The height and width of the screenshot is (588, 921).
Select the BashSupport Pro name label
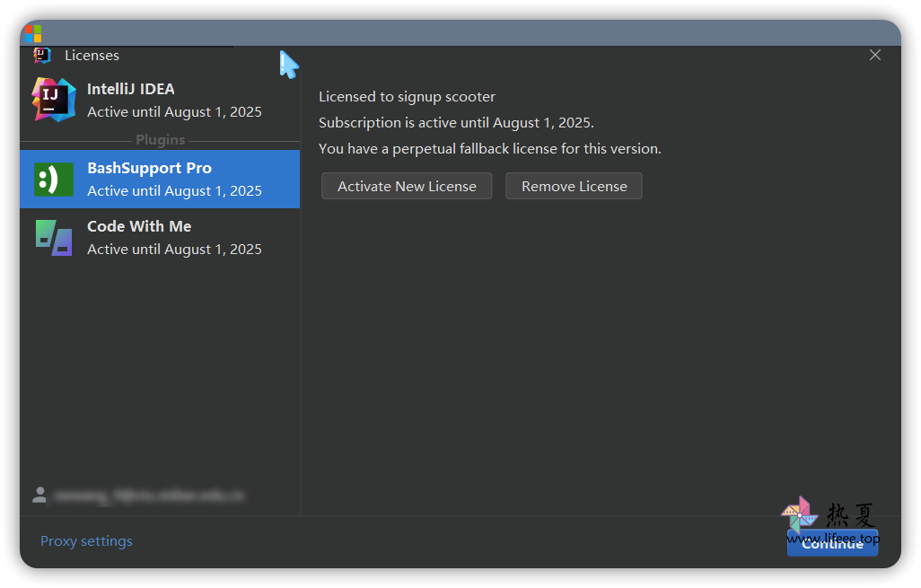149,168
